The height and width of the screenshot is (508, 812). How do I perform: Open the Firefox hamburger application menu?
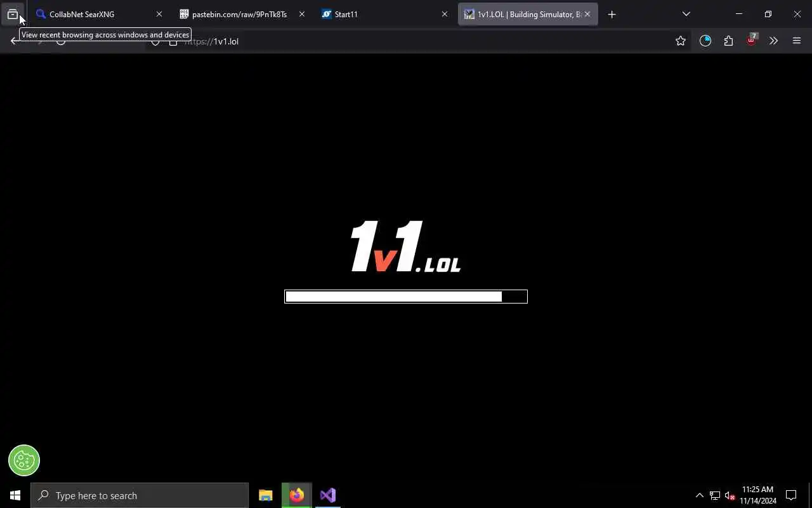tap(797, 41)
